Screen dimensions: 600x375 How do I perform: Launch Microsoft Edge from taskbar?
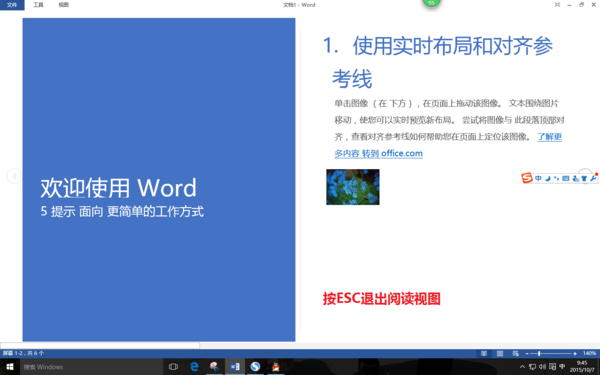[x=194, y=367]
